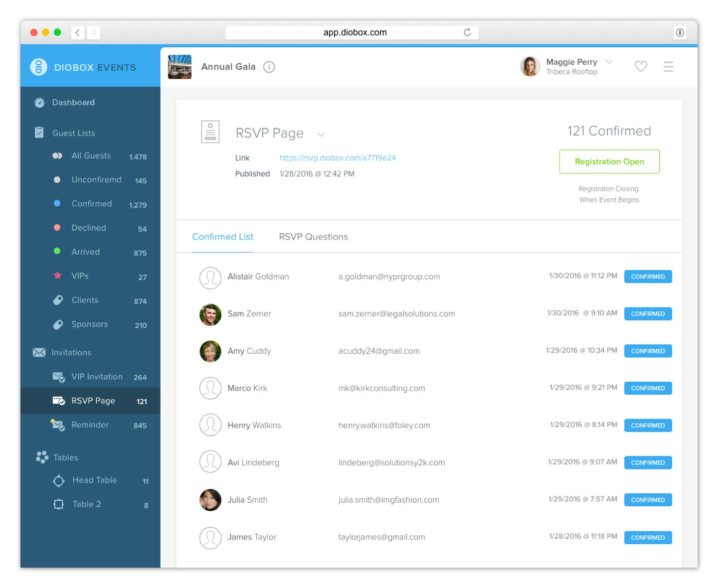Click the Clients tag icon
The width and height of the screenshot is (718, 588).
pos(58,300)
